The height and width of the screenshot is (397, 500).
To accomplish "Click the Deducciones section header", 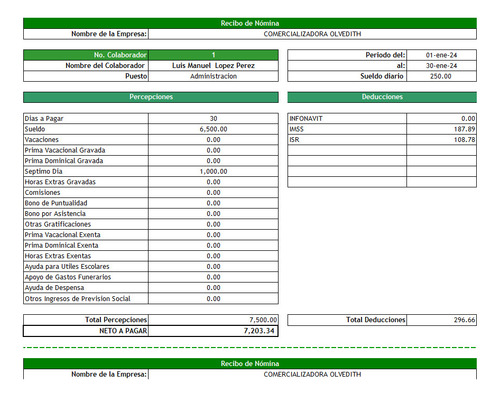I will point(382,97).
